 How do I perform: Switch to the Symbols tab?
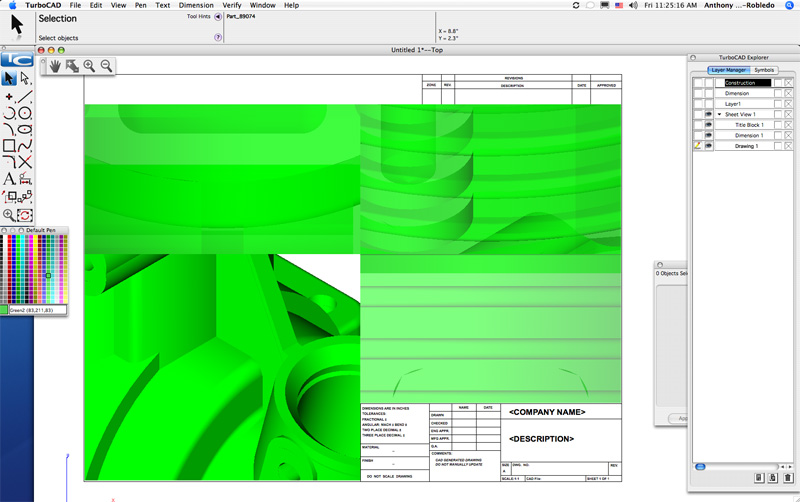tap(764, 70)
